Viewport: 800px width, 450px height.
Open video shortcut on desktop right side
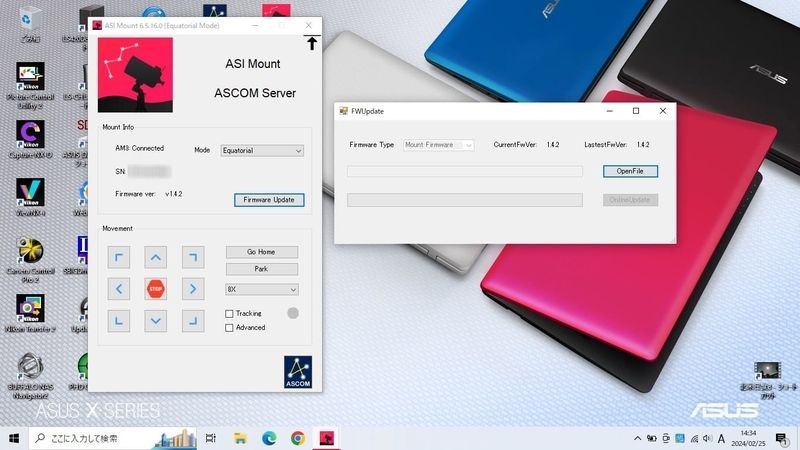coord(767,380)
